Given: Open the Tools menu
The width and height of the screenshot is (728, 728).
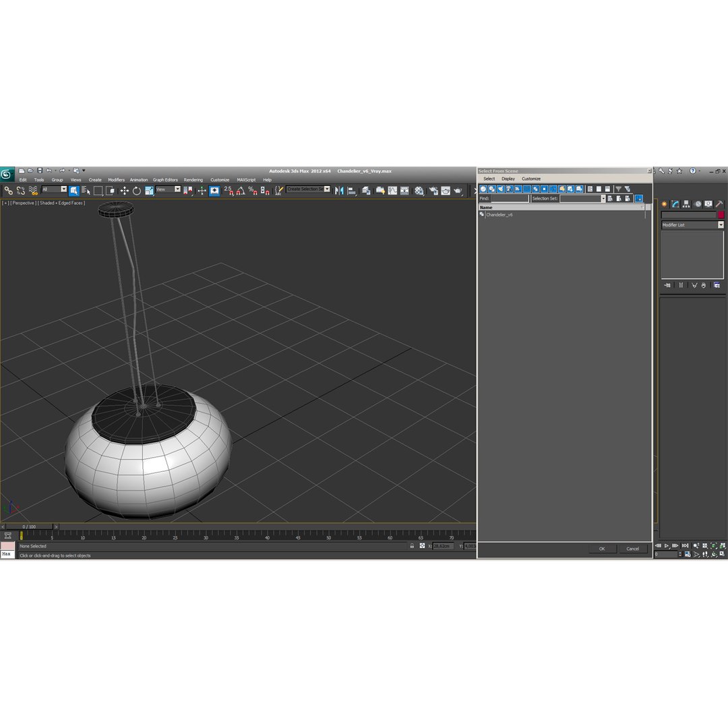Looking at the screenshot, I should 39,180.
